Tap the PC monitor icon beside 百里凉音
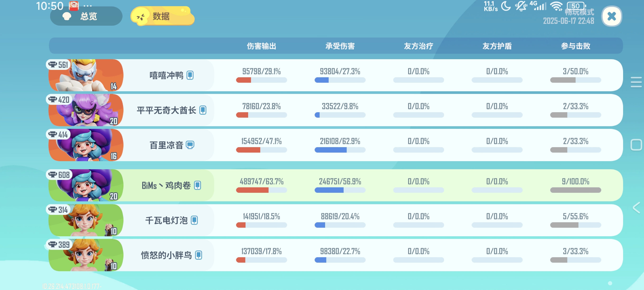Image resolution: width=644 pixels, height=290 pixels. click(x=190, y=145)
